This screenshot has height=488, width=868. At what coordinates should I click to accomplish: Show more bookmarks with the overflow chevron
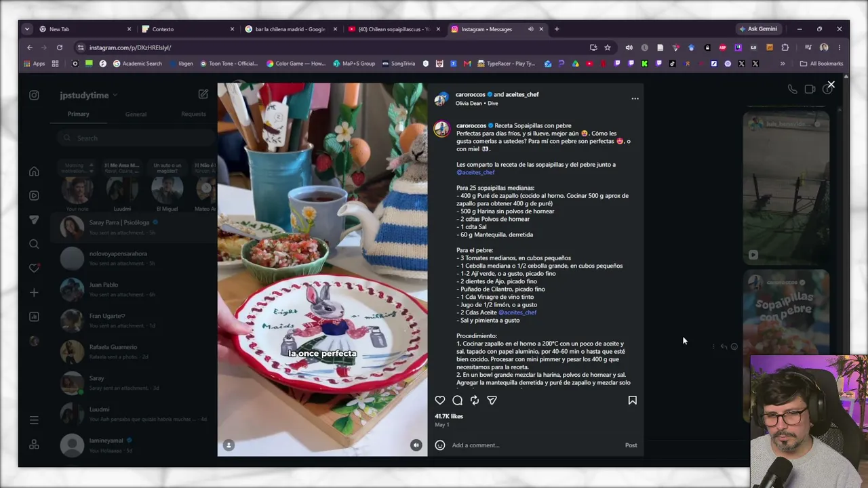point(783,64)
